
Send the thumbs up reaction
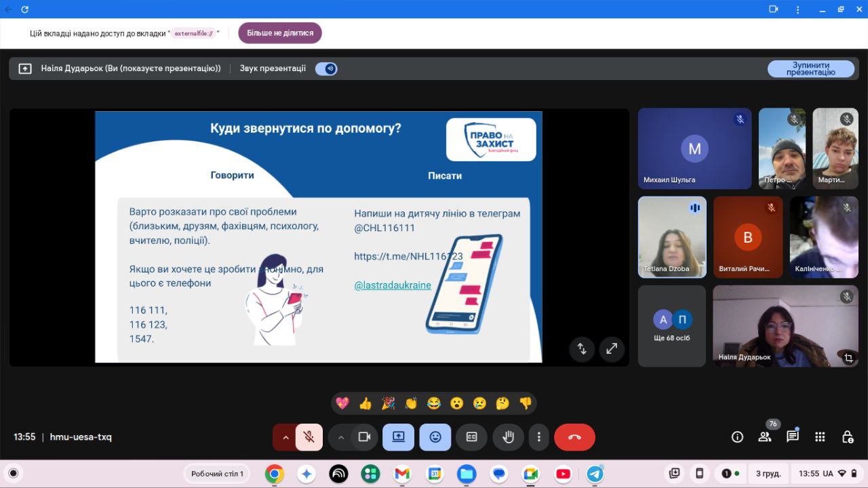366,403
